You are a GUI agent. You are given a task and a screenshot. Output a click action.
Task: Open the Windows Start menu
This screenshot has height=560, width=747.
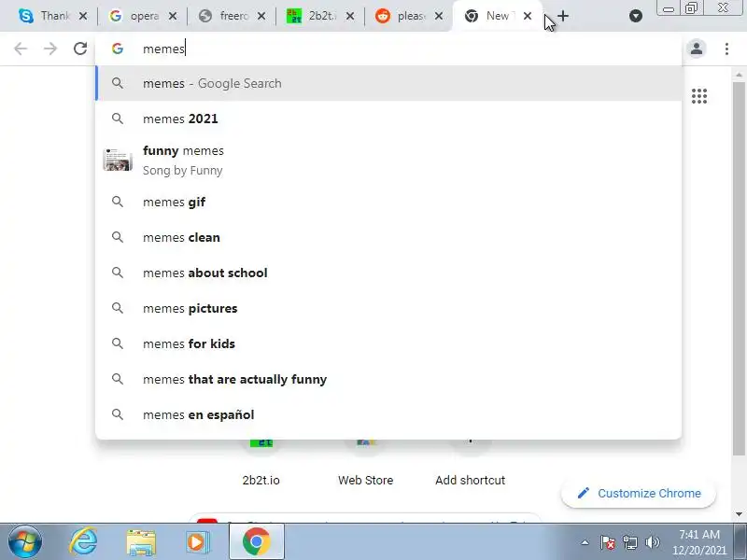click(25, 541)
